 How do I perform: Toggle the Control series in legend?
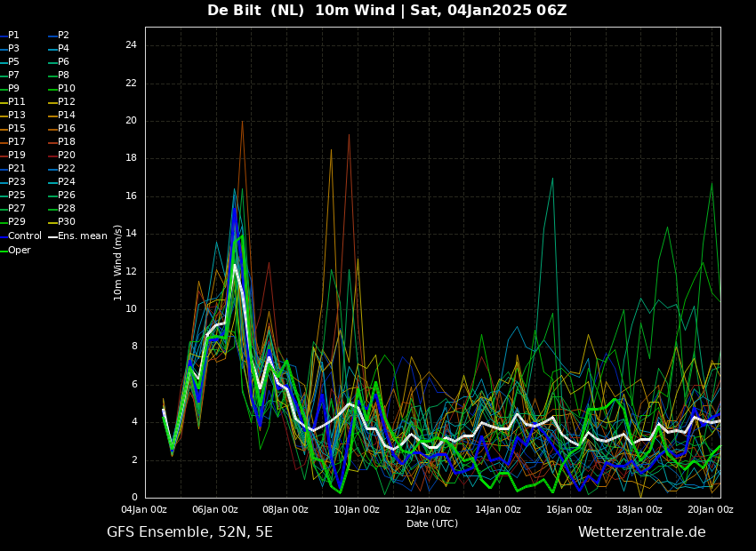click(x=24, y=236)
